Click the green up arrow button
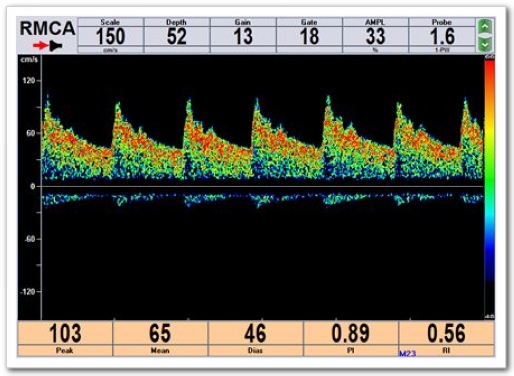 (485, 26)
